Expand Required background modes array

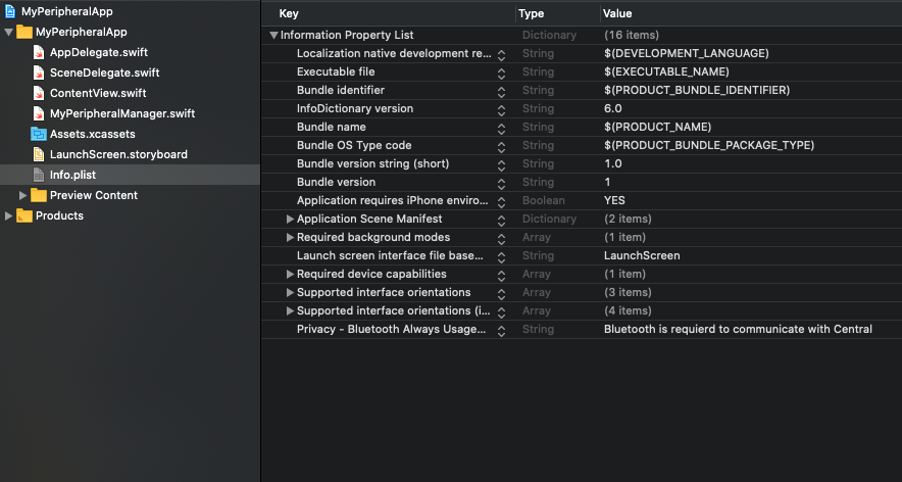290,237
